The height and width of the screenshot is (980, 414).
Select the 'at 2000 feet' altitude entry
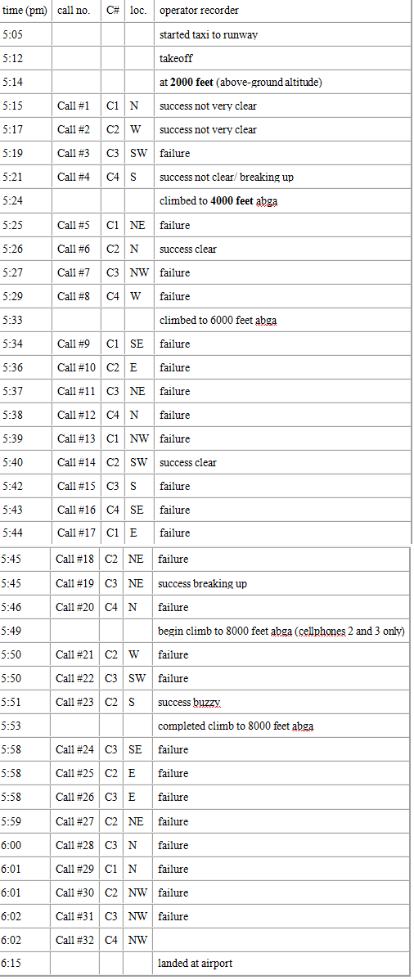282,82
